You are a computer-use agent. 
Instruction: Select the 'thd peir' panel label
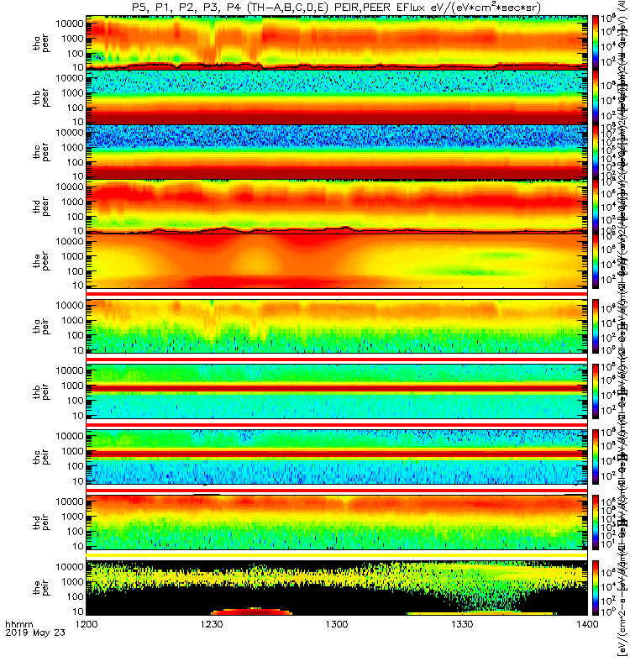(41, 522)
